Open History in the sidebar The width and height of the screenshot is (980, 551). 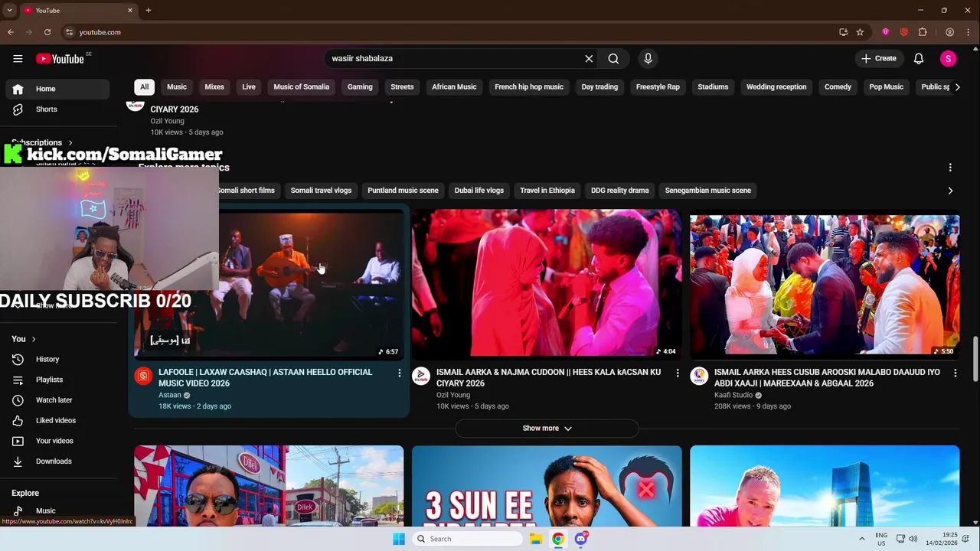pos(57,359)
